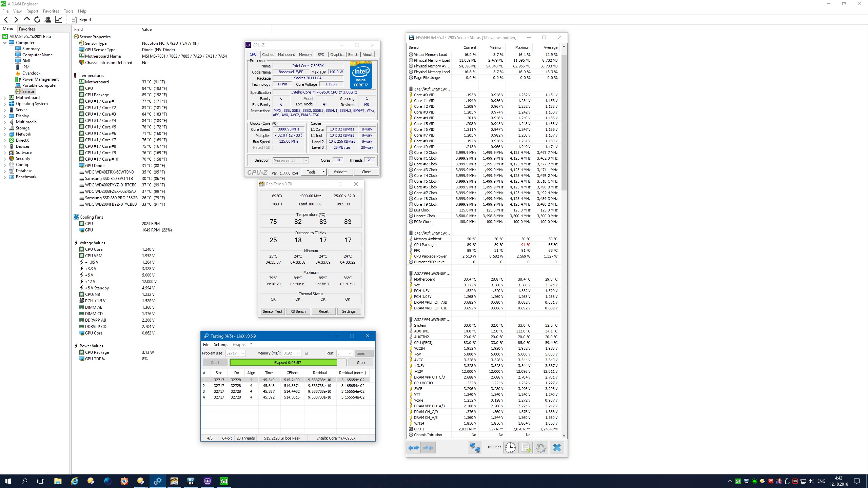Open the LinX Settings menu
Screen dimensions: 868x488
pos(221,345)
